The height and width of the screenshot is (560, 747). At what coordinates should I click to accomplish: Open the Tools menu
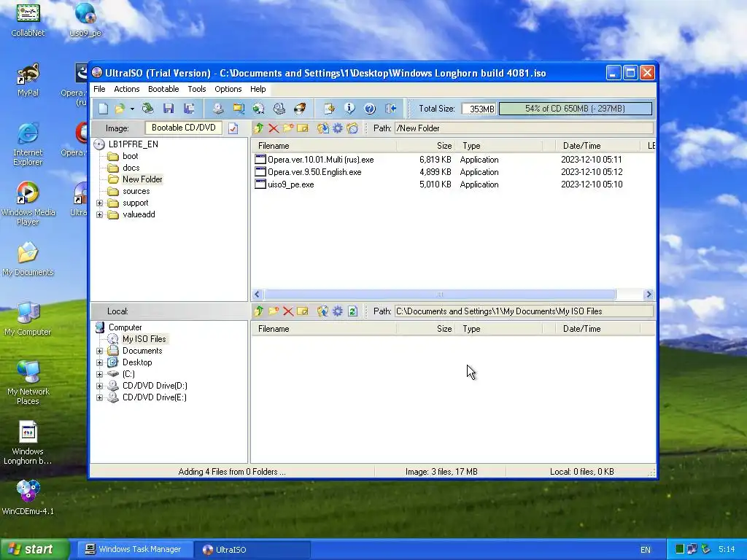pyautogui.click(x=197, y=89)
